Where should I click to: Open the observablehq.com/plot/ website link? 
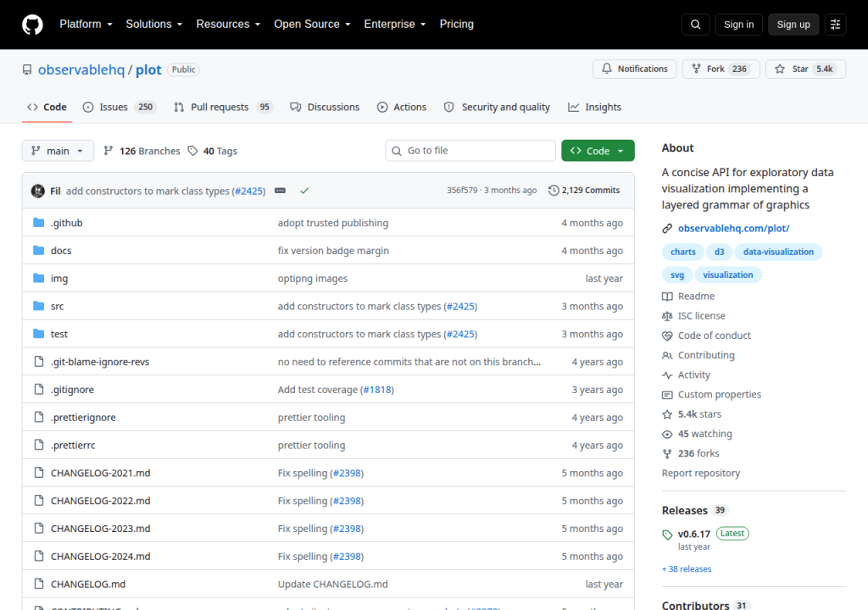tap(733, 228)
